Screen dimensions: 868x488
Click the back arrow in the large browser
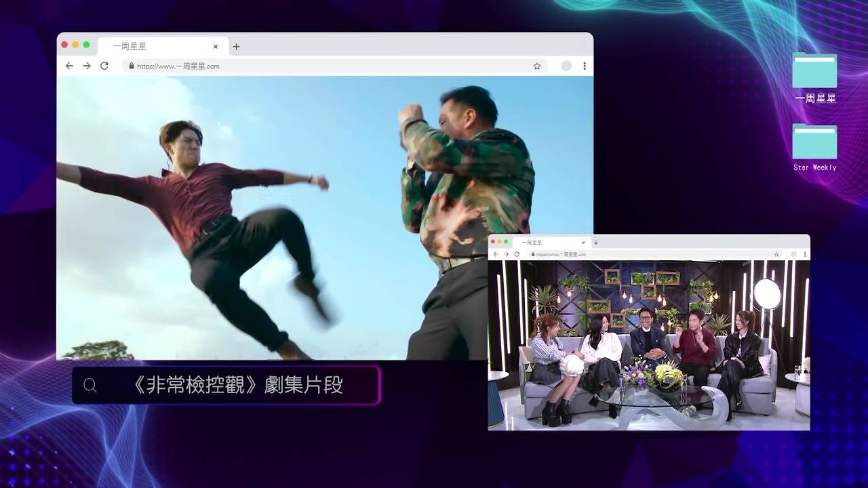click(69, 66)
